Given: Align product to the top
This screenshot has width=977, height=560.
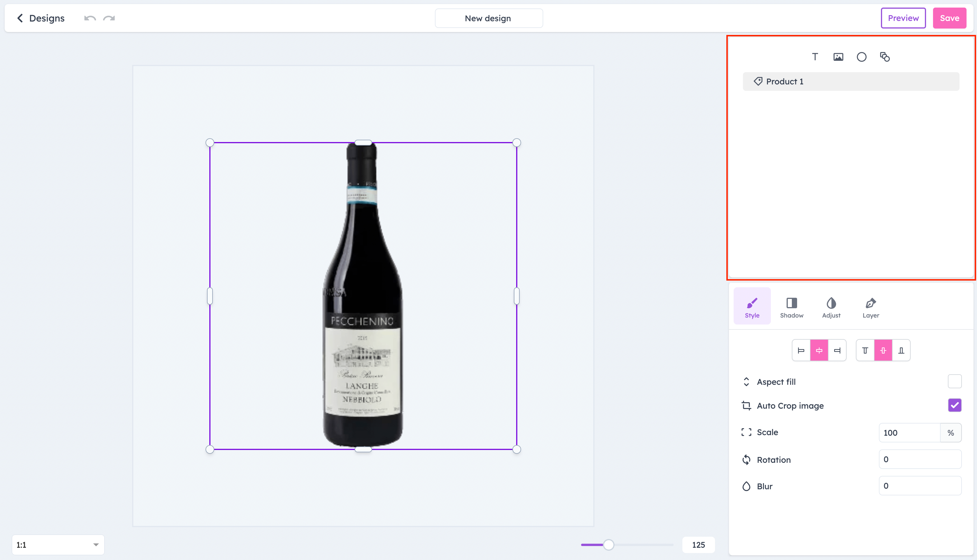Looking at the screenshot, I should click(x=865, y=350).
